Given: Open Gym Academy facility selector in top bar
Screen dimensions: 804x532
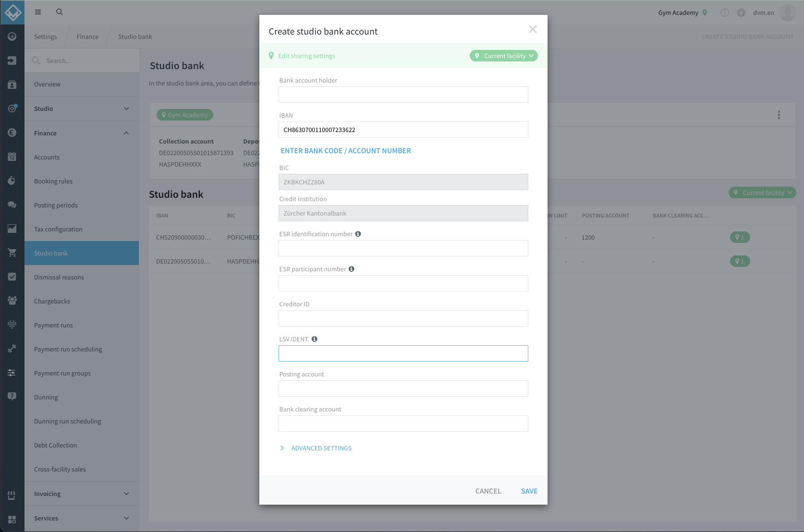Looking at the screenshot, I should (682, 12).
